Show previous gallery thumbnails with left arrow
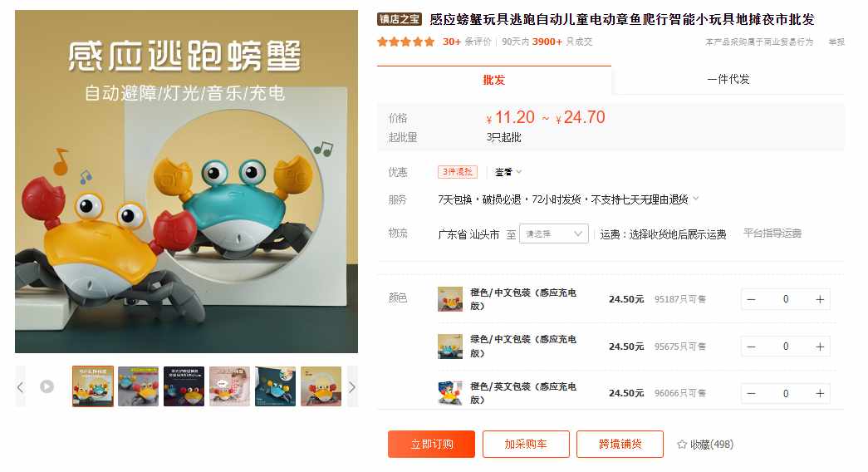Image resolution: width=868 pixels, height=472 pixels. click(x=21, y=386)
